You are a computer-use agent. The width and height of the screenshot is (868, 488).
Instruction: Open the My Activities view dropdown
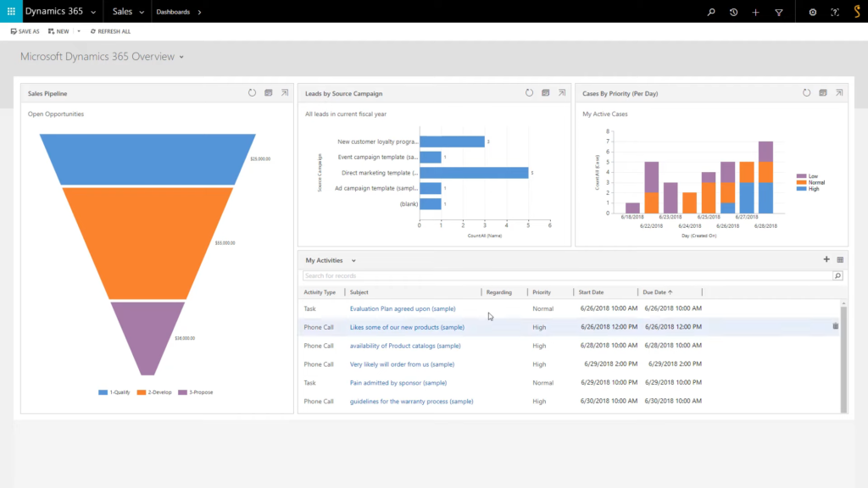tap(354, 260)
